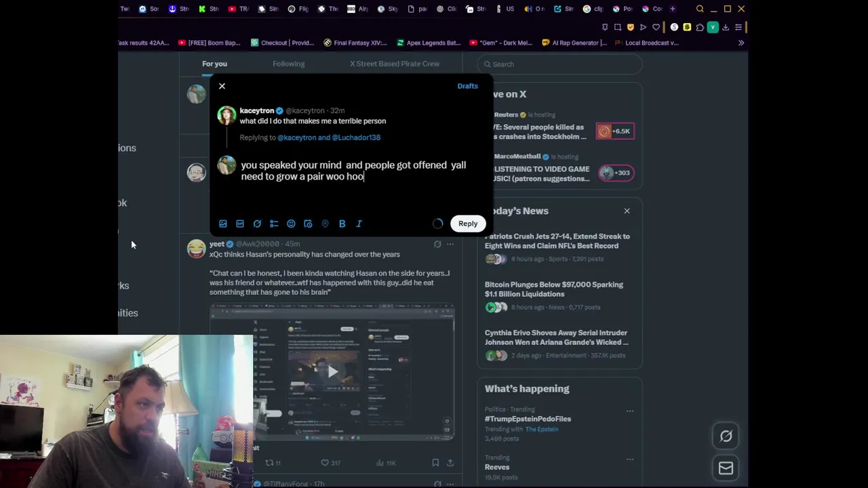Click the Grok enhance icon in composer

(x=257, y=224)
